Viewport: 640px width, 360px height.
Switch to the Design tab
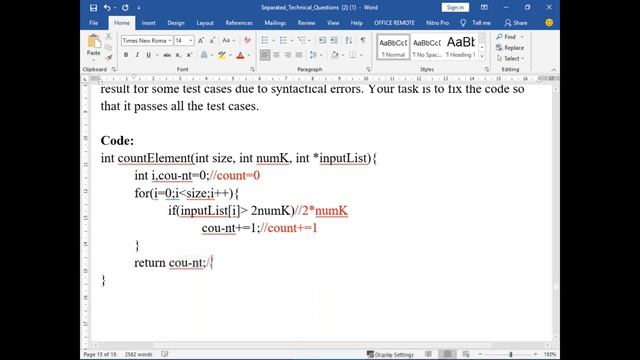tap(176, 23)
